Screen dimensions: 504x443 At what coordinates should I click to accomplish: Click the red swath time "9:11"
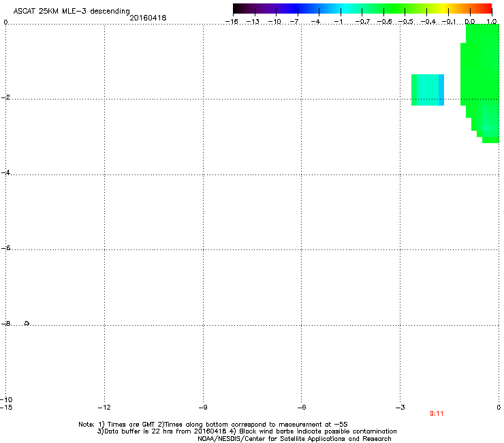click(x=437, y=414)
